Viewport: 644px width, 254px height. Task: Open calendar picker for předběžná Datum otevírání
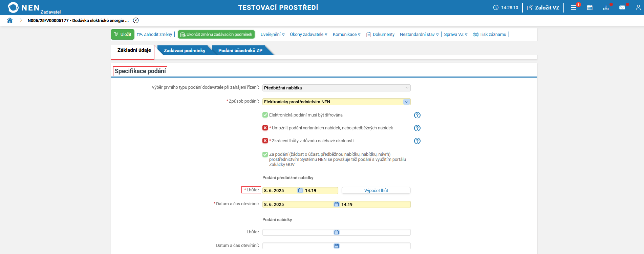pos(337,204)
